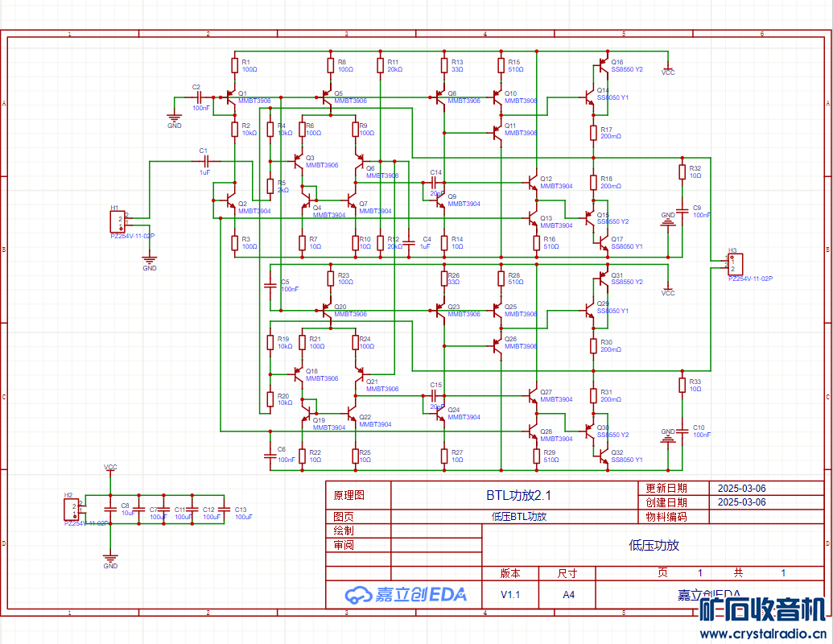833x644 pixels.
Task: Click the 物料编码 label cell
Action: coord(674,517)
